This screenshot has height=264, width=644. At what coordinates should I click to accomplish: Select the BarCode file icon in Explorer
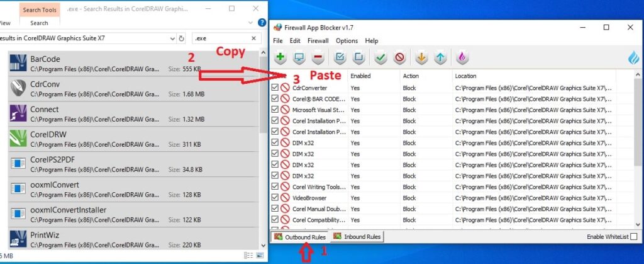18,64
